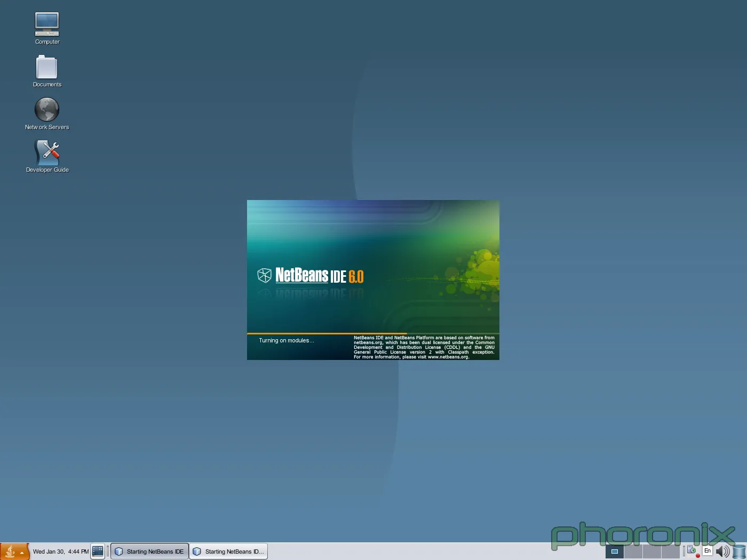Switch to the second workspace in pager
This screenshot has height=560, width=747.
coord(633,551)
